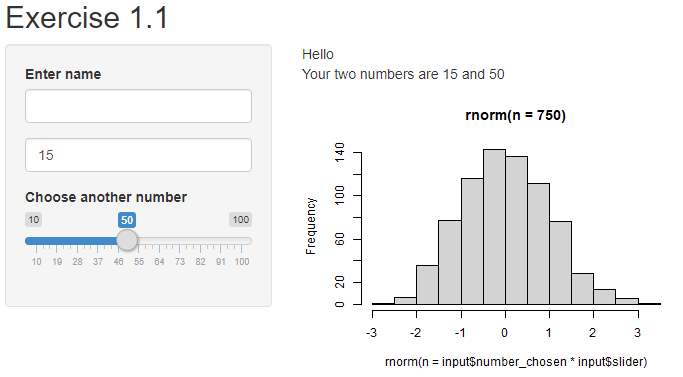
Task: Click the 'Your two numbers are' text
Action: [371, 74]
